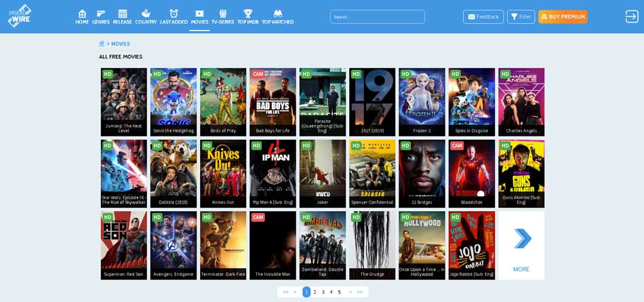Viewport: 644px width, 302px height.
Task: Click the breadcrumb home icon
Action: [102, 43]
